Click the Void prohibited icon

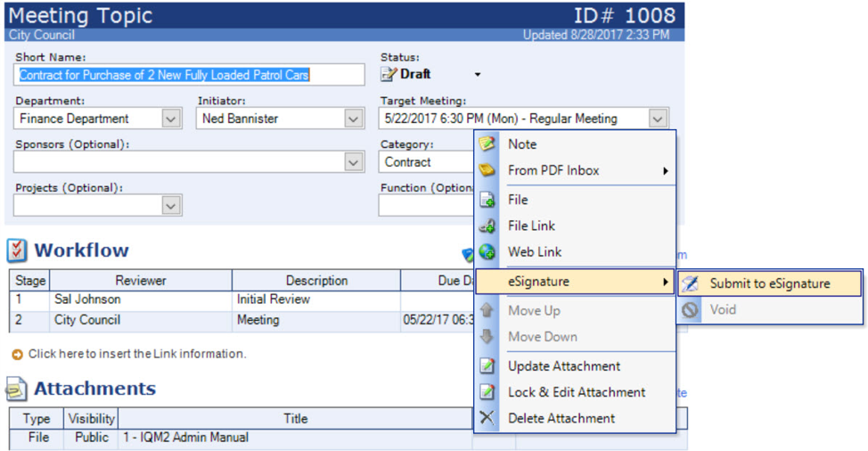(690, 309)
